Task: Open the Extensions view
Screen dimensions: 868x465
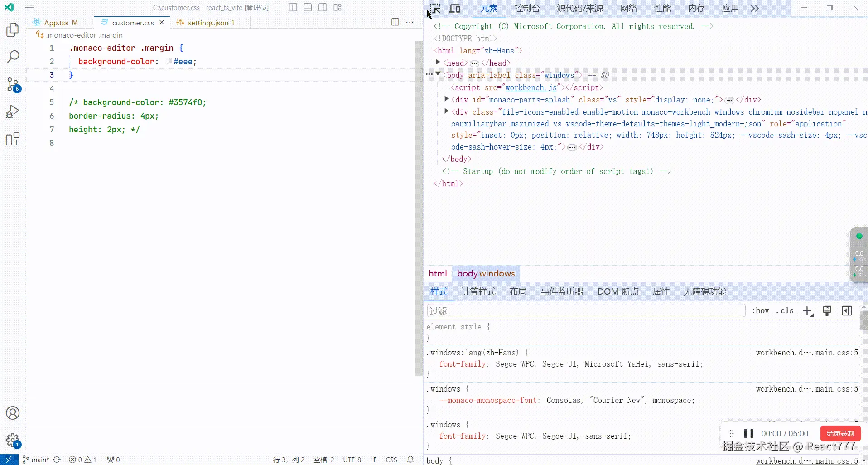Action: tap(13, 139)
